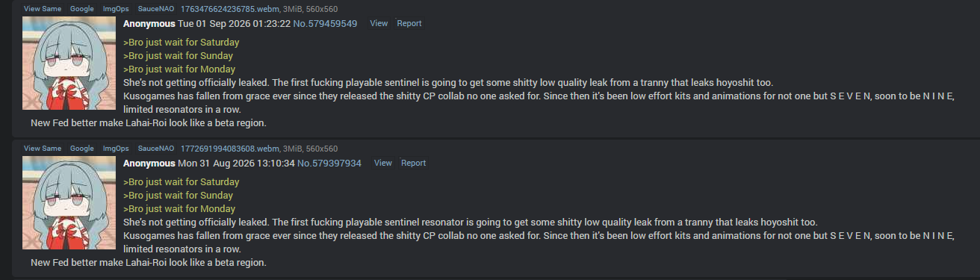Click SauceNAO link on second post

(156, 149)
